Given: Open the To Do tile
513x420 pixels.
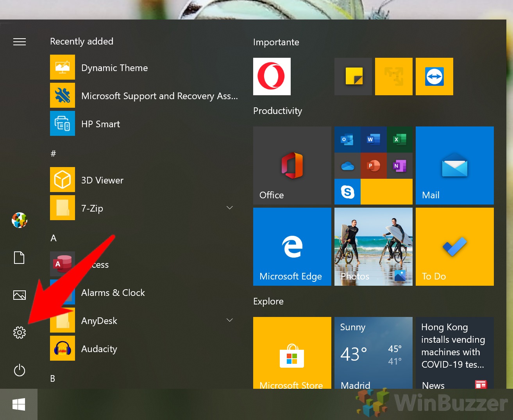Looking at the screenshot, I should 455,247.
